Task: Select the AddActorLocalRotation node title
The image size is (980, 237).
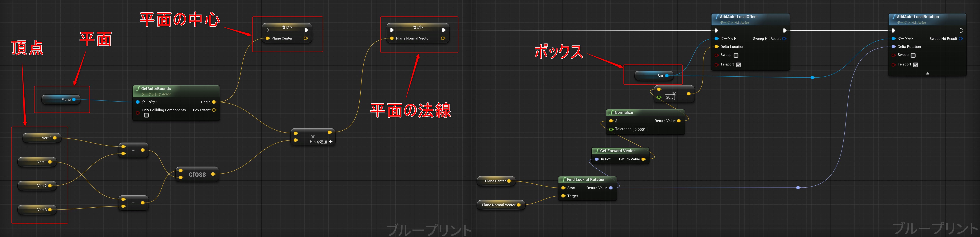Action: [918, 17]
